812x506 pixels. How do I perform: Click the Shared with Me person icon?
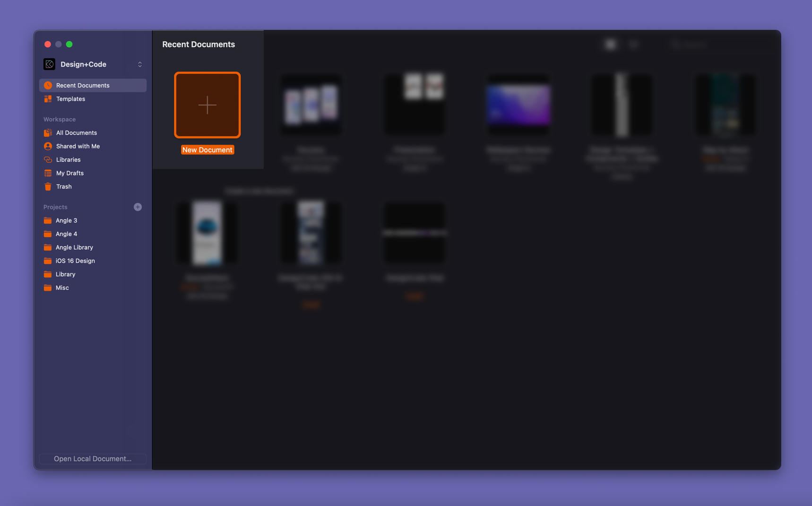48,146
